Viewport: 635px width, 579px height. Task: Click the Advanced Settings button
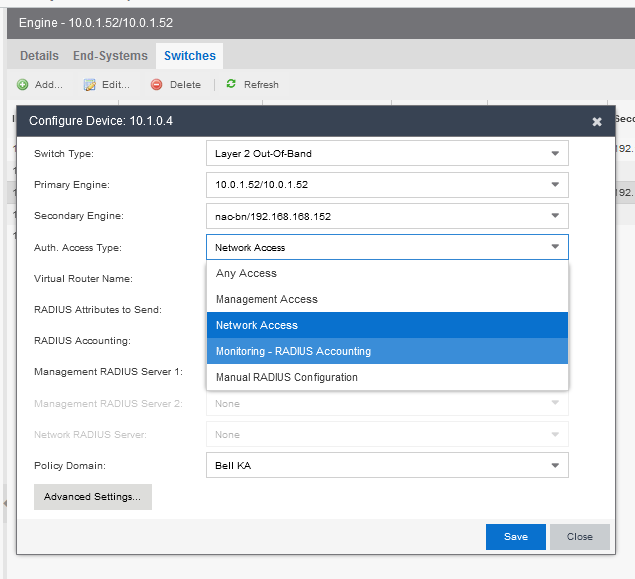pyautogui.click(x=92, y=497)
